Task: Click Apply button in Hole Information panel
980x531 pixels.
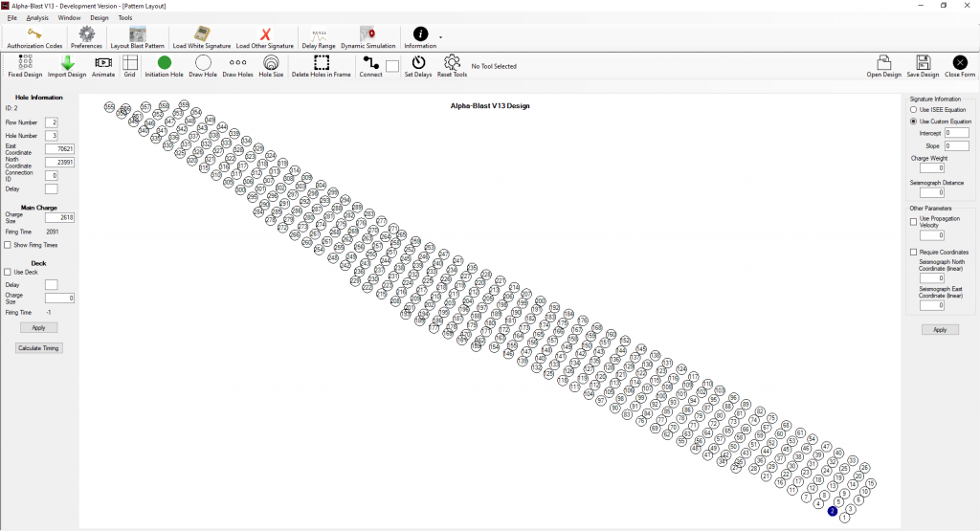Action: (38, 328)
